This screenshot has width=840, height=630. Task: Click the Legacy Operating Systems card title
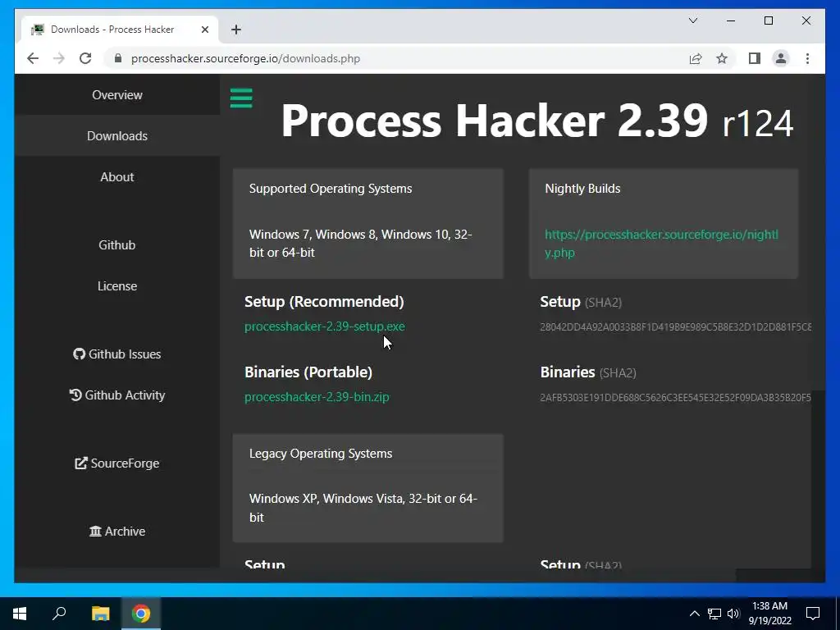click(x=321, y=453)
